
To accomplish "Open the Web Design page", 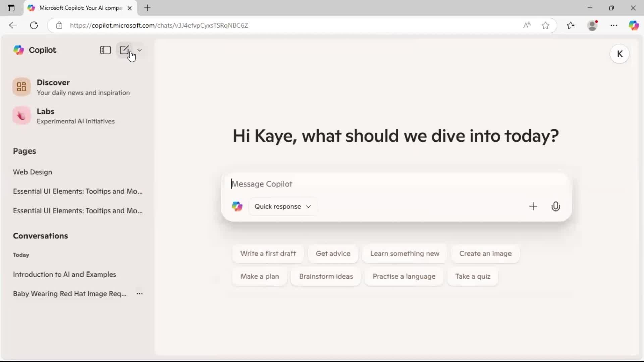I will [x=33, y=172].
